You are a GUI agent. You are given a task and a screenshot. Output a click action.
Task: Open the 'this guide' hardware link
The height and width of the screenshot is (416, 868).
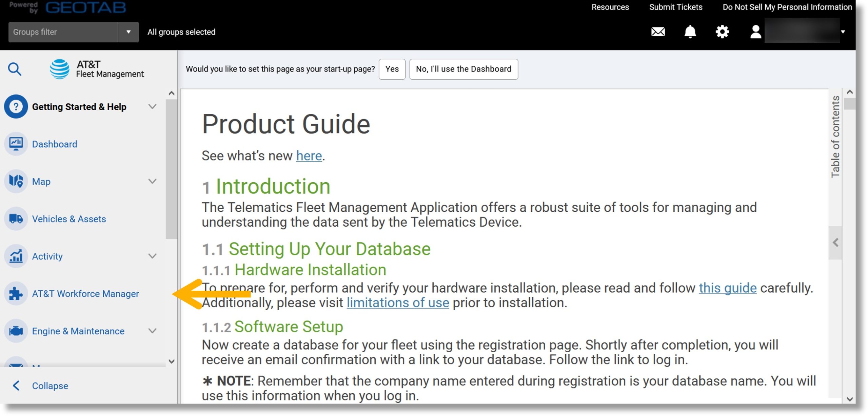coord(728,288)
